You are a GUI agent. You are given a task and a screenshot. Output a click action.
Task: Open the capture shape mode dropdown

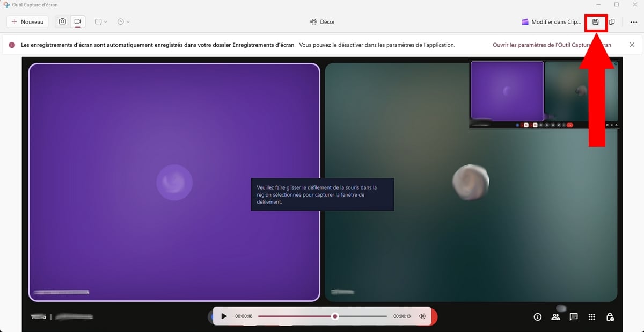coord(101,22)
